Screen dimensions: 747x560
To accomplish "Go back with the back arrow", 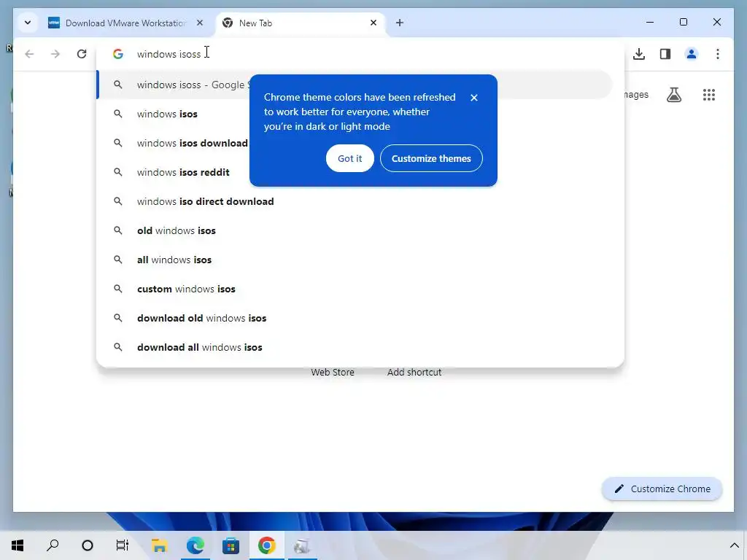I will tap(29, 54).
